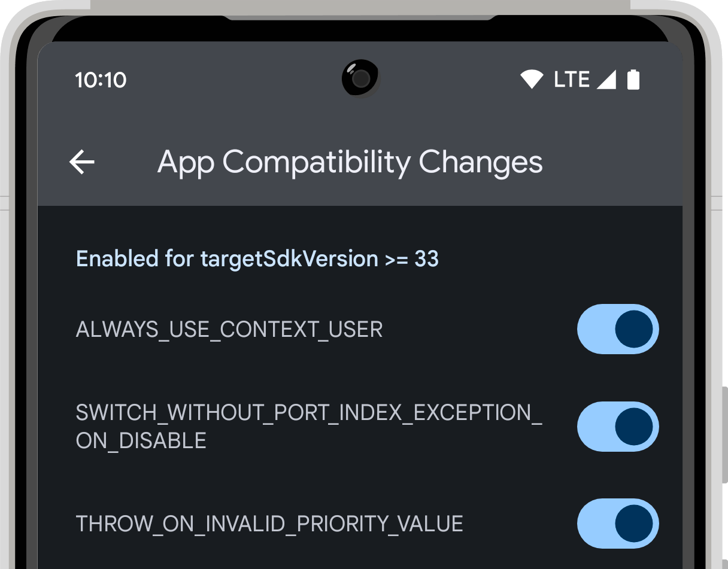This screenshot has height=569, width=728.
Task: Tap the LTE indicator in the status bar
Action: (572, 79)
